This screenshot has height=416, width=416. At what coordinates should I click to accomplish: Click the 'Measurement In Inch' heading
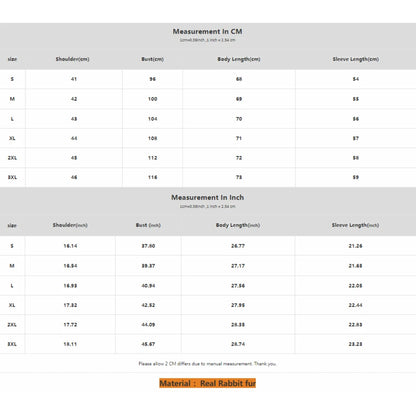207,197
